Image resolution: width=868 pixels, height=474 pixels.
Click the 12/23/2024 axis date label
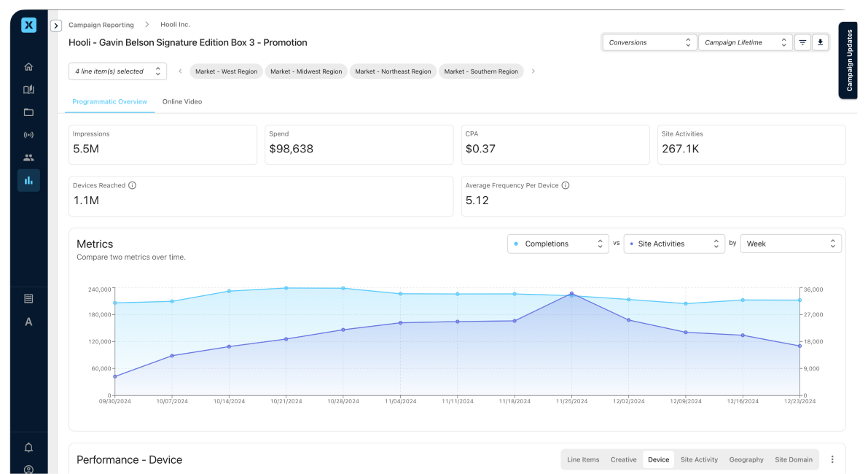[799, 401]
